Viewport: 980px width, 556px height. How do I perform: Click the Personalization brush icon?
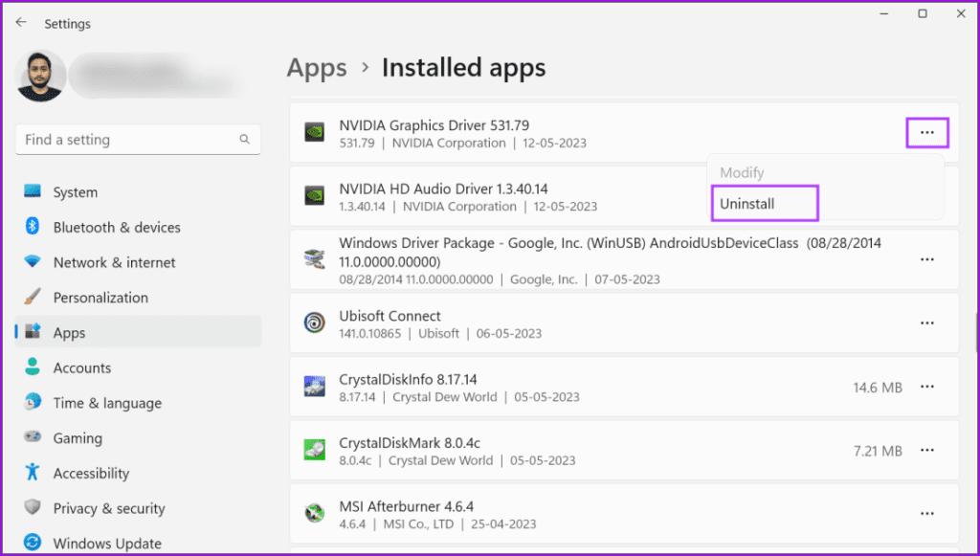pos(33,297)
